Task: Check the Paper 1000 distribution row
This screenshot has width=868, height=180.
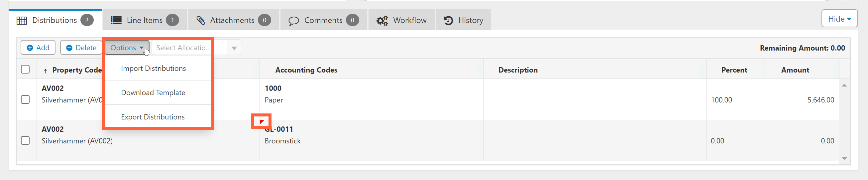Action: click(x=25, y=100)
